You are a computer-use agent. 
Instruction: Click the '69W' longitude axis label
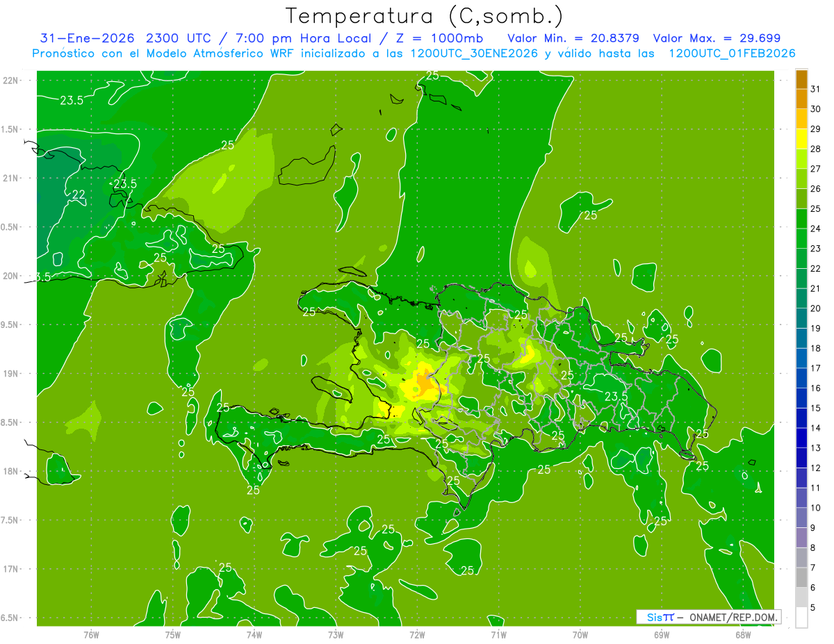tap(662, 634)
